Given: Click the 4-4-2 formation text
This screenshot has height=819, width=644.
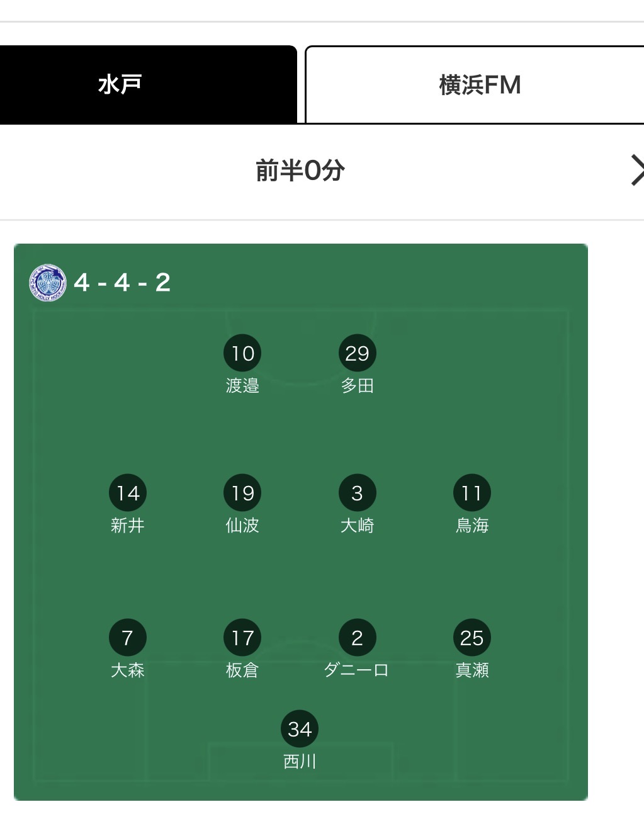Looking at the screenshot, I should pos(122,283).
